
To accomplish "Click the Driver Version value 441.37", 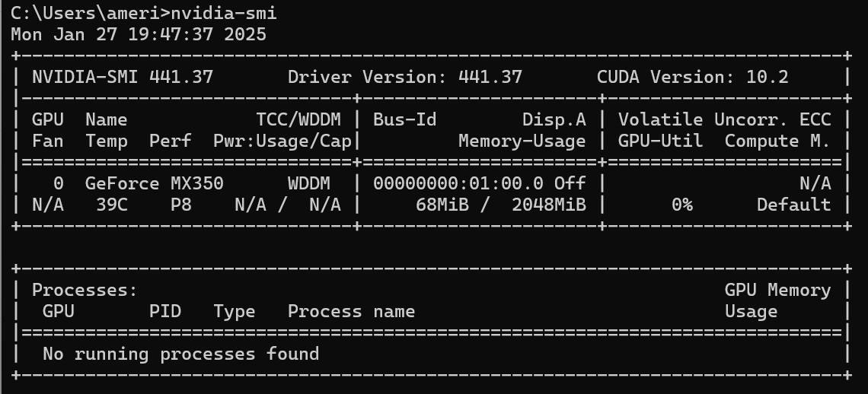I will 490,77.
